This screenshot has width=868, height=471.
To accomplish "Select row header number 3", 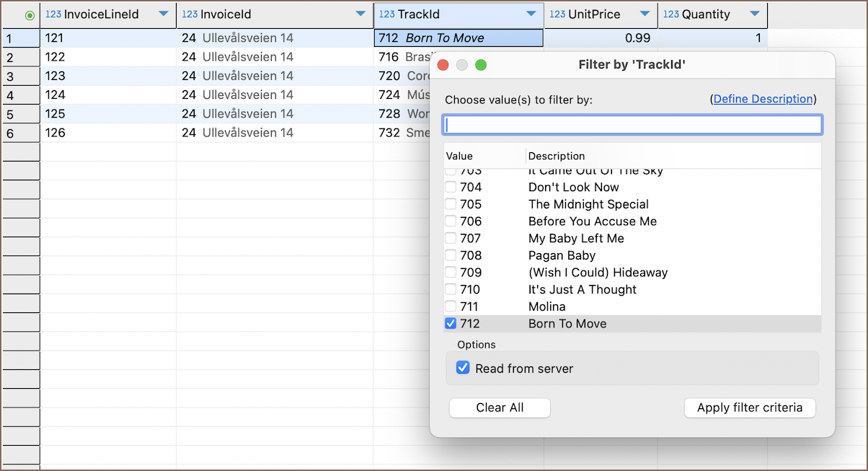I will pos(20,76).
